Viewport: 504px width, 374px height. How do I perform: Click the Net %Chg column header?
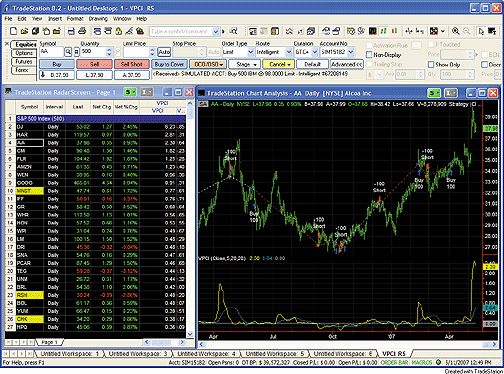(x=126, y=107)
